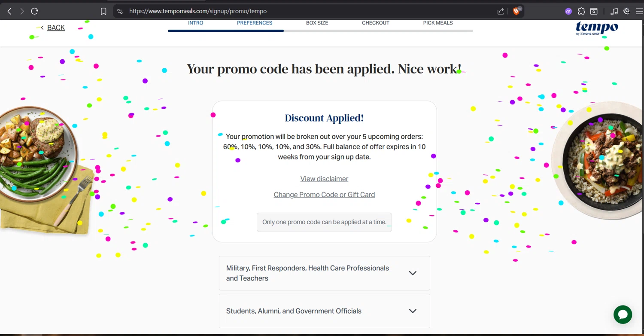This screenshot has height=336, width=644.
Task: Expand Students, Alumni, Government Officials chevron
Action: pos(413,311)
